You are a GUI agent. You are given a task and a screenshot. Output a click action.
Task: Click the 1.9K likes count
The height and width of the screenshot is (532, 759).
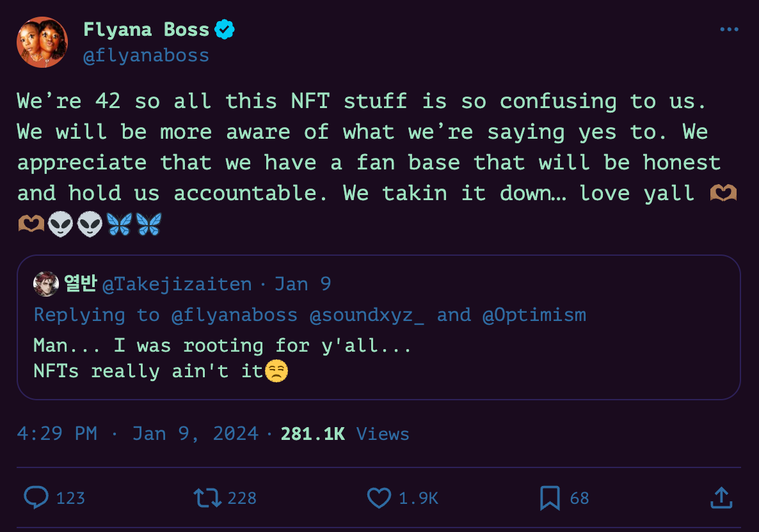419,498
